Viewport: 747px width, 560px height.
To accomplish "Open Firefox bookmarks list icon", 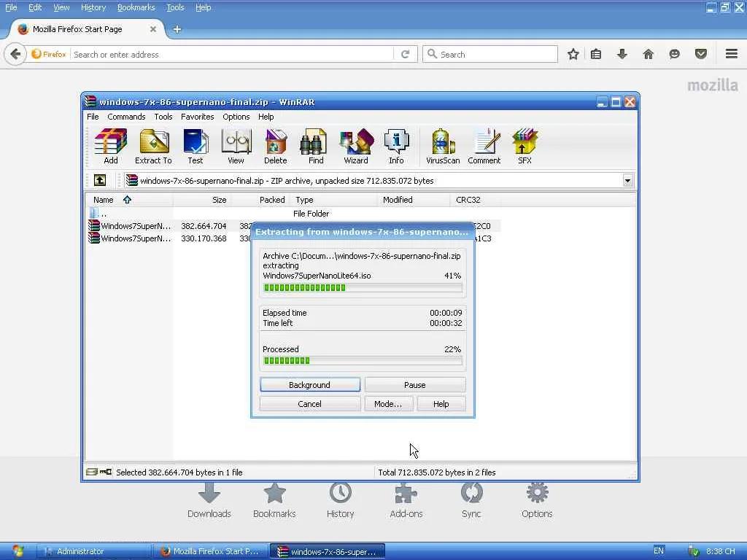I will click(596, 54).
